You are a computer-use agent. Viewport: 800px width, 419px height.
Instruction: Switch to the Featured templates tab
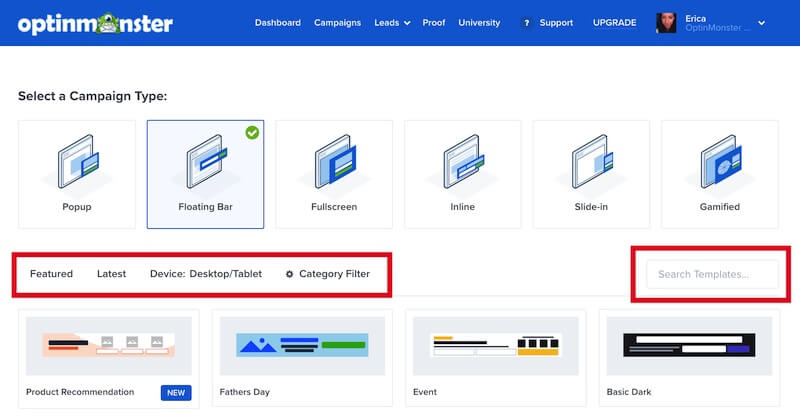52,274
